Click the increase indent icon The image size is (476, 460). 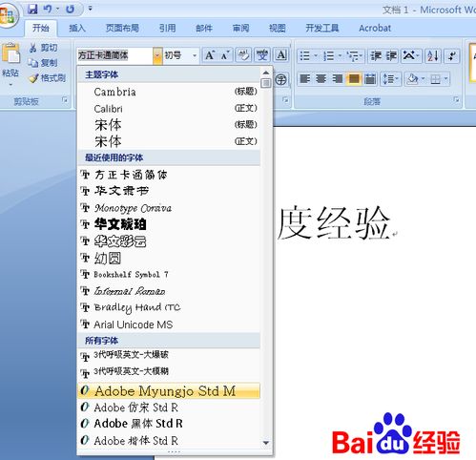pos(391,56)
